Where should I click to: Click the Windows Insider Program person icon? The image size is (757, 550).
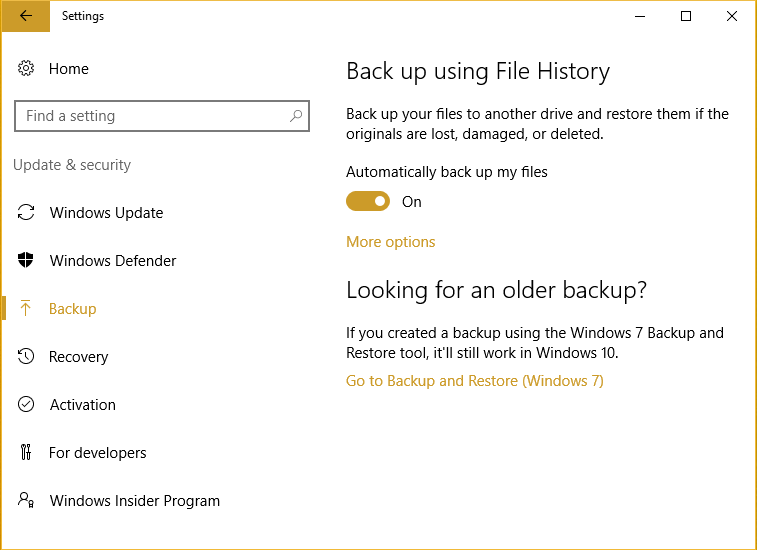click(26, 500)
